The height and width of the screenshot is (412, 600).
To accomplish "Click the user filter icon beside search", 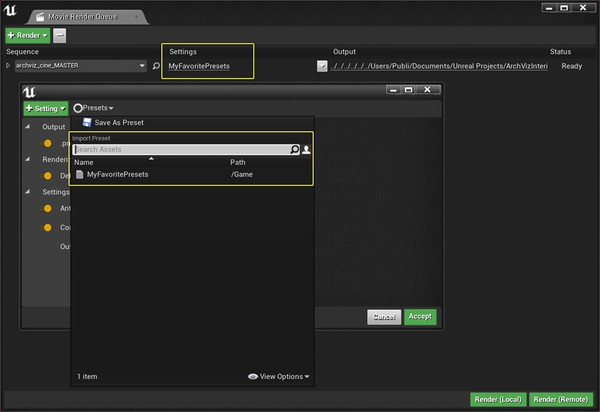I will (306, 150).
